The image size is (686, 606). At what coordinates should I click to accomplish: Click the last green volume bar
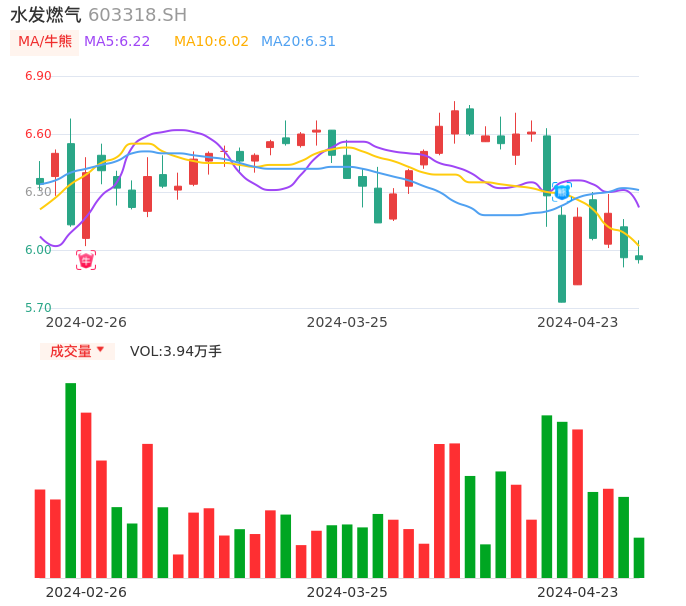(639, 557)
